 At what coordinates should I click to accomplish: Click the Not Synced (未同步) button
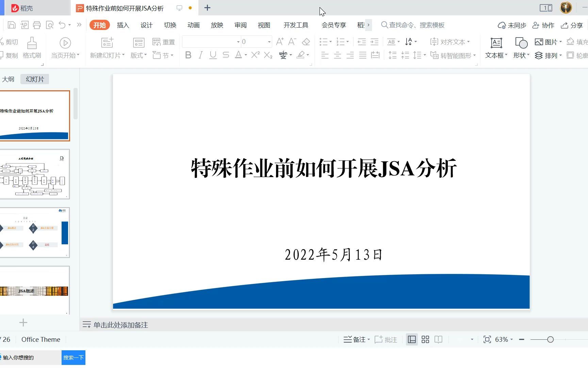[x=512, y=25]
